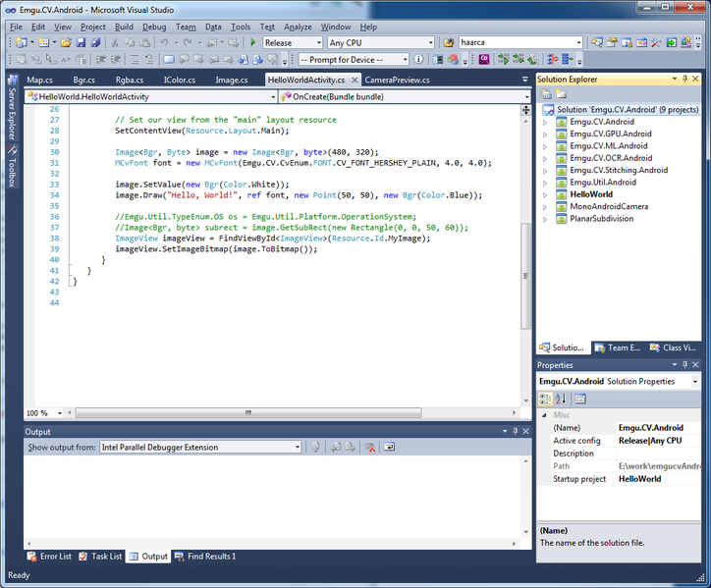The height and width of the screenshot is (588, 711).
Task: Toggle auto-hide pin on Output panel
Action: [516, 431]
